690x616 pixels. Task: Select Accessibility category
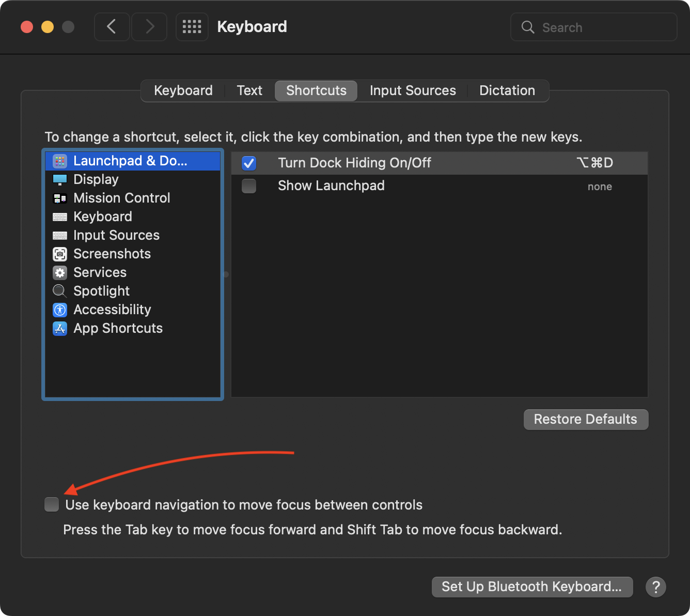coord(133,310)
